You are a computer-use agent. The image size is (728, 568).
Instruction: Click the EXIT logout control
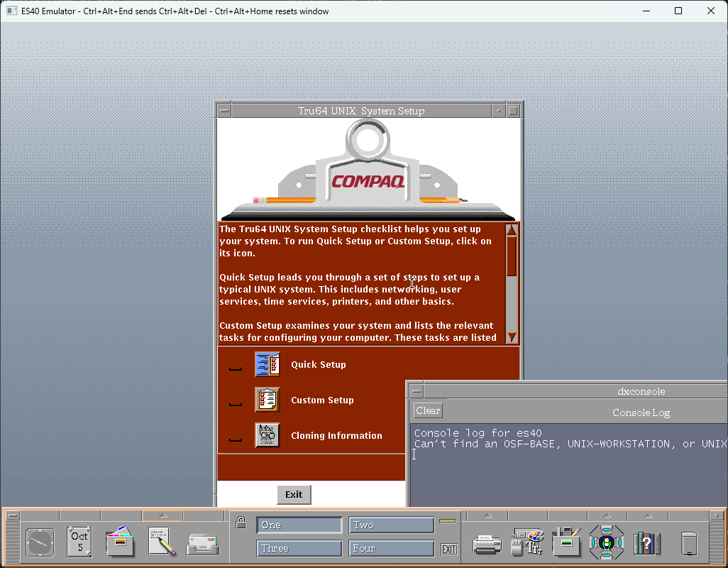(449, 550)
